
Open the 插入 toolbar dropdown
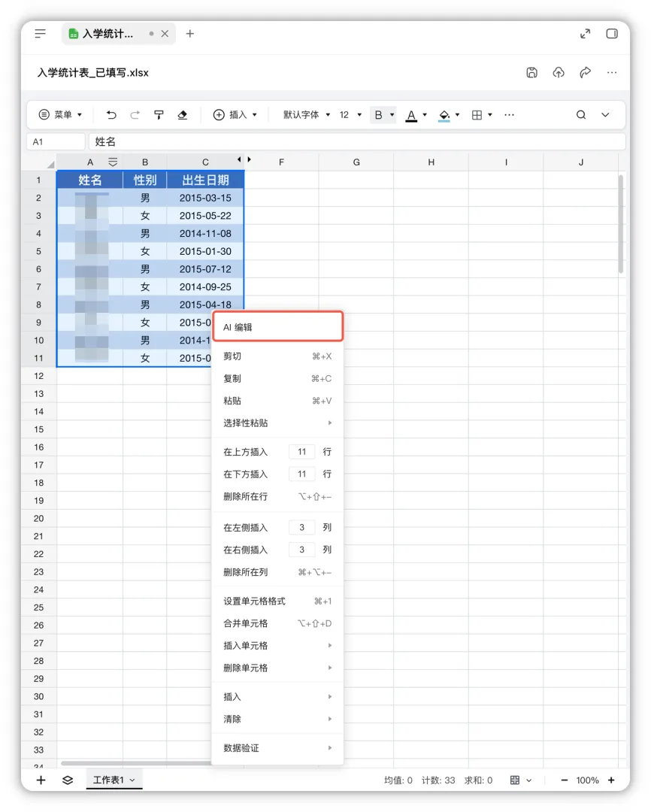(235, 115)
